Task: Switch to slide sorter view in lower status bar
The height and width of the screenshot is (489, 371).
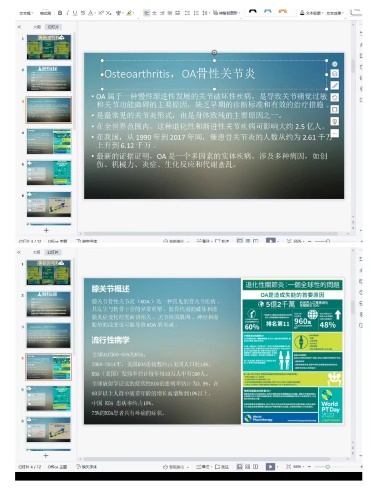Action: tap(247, 467)
